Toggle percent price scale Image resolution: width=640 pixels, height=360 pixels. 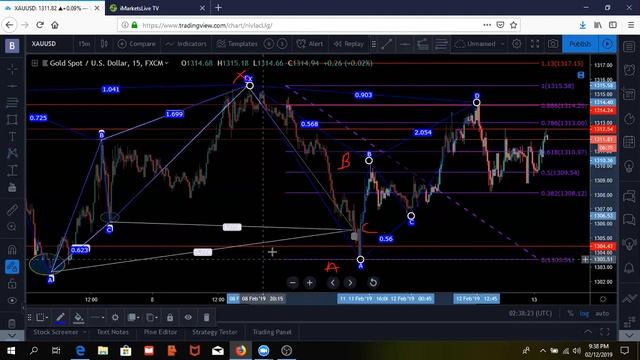point(570,313)
